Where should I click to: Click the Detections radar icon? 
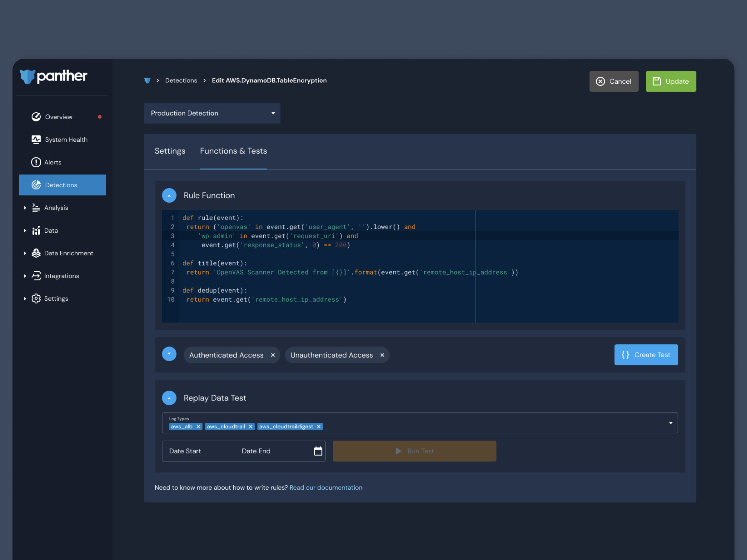pos(36,185)
